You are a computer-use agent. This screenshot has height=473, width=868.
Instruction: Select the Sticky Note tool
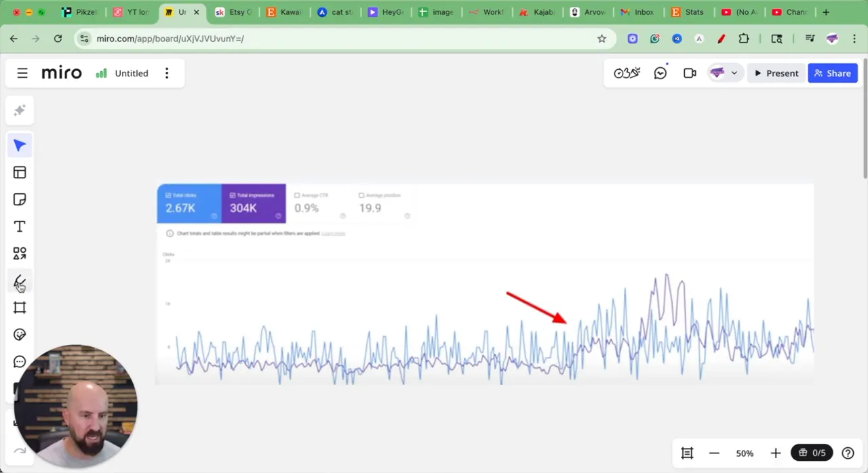(20, 200)
